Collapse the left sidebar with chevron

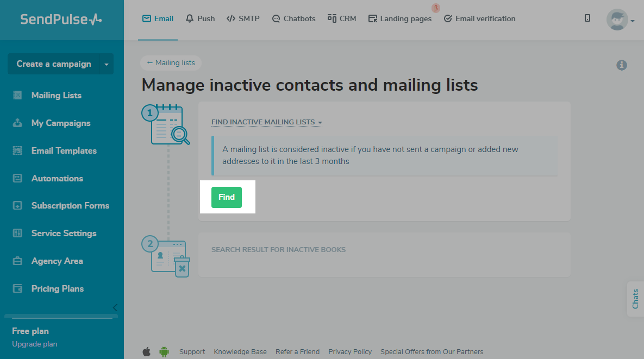115,307
